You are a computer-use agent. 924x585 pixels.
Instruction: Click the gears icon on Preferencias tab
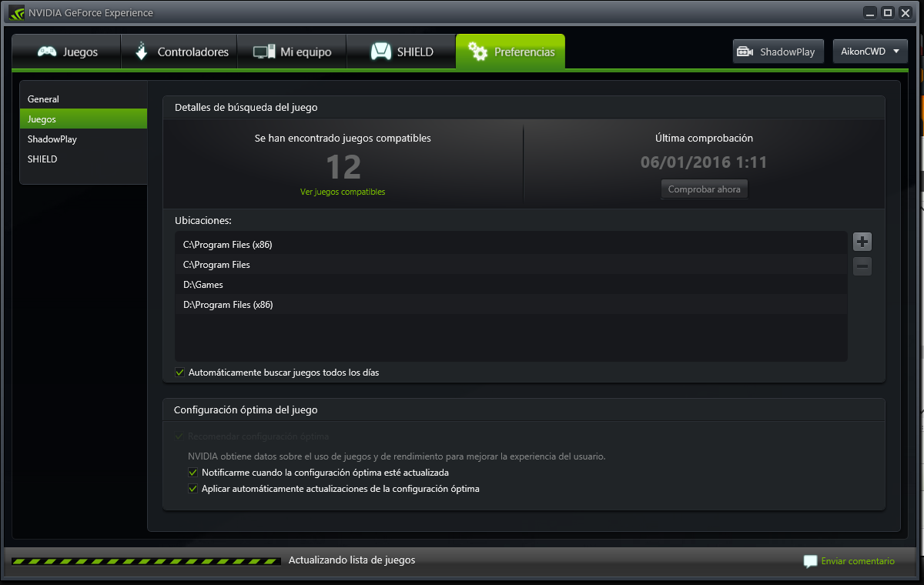click(x=478, y=52)
